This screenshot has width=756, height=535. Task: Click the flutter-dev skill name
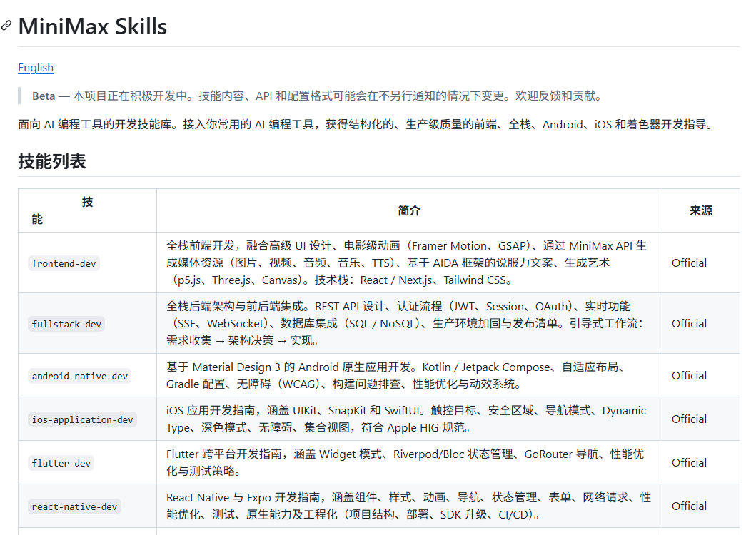click(x=61, y=463)
